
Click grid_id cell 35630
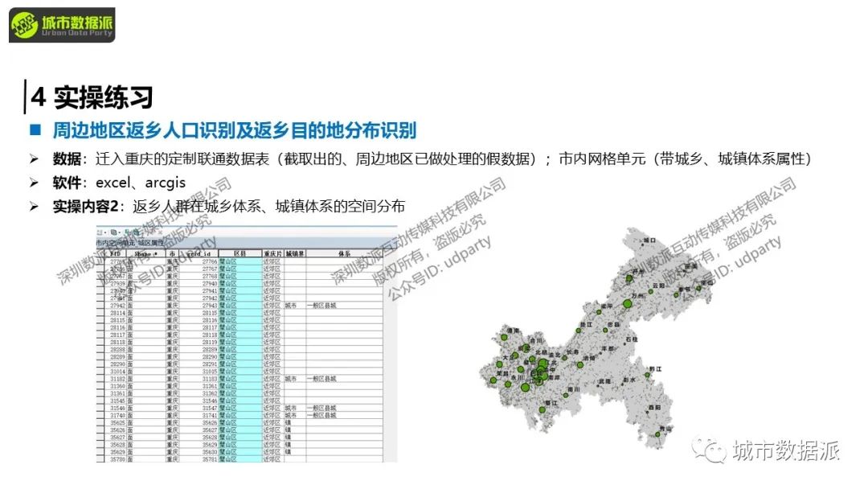(x=199, y=451)
